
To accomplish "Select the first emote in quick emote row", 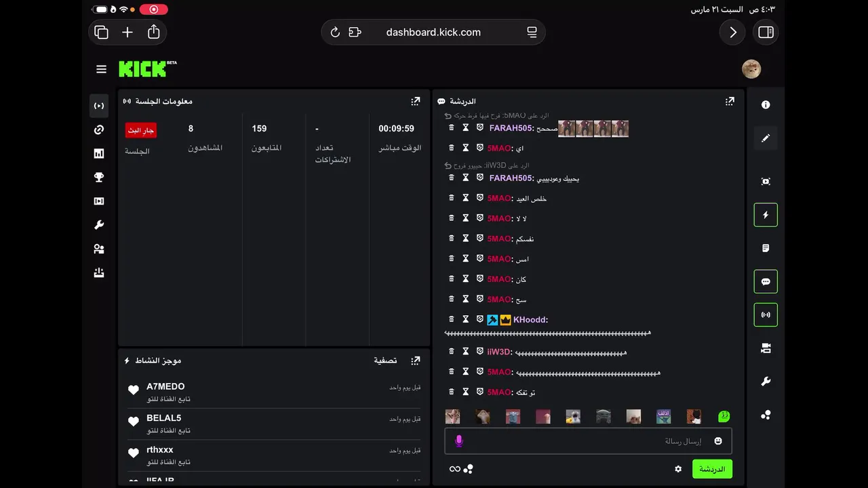I will [x=452, y=416].
